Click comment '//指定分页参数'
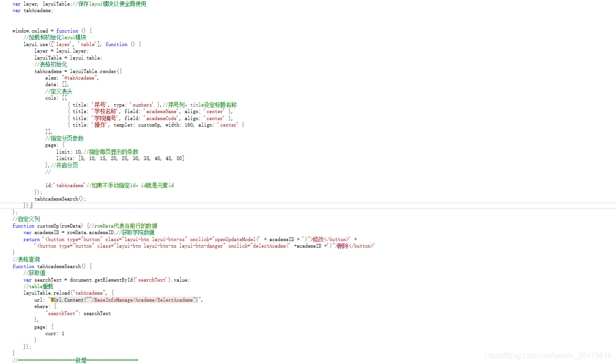Viewport: 616px width, 364px height. pos(64,138)
